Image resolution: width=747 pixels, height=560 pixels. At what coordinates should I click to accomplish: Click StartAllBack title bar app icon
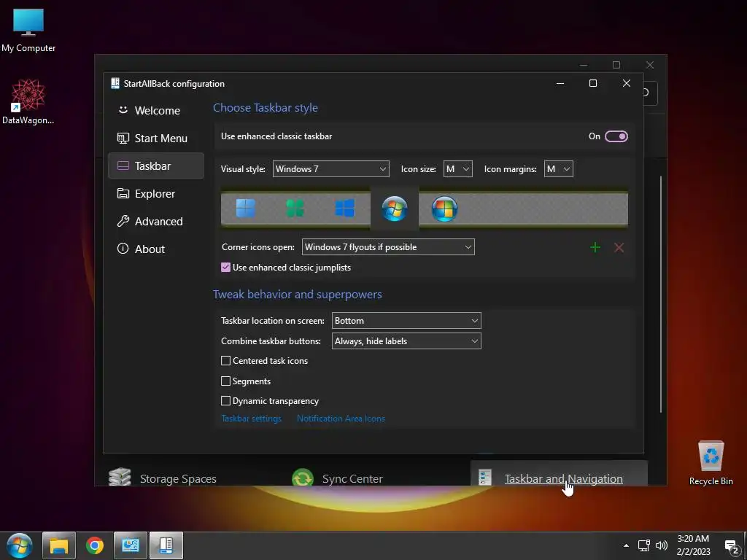115,83
